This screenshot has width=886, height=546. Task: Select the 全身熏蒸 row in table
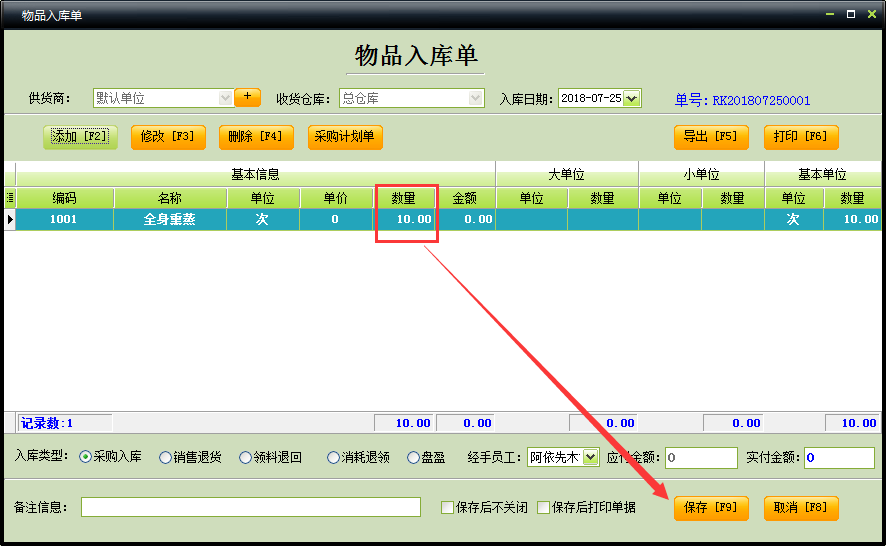coord(169,219)
